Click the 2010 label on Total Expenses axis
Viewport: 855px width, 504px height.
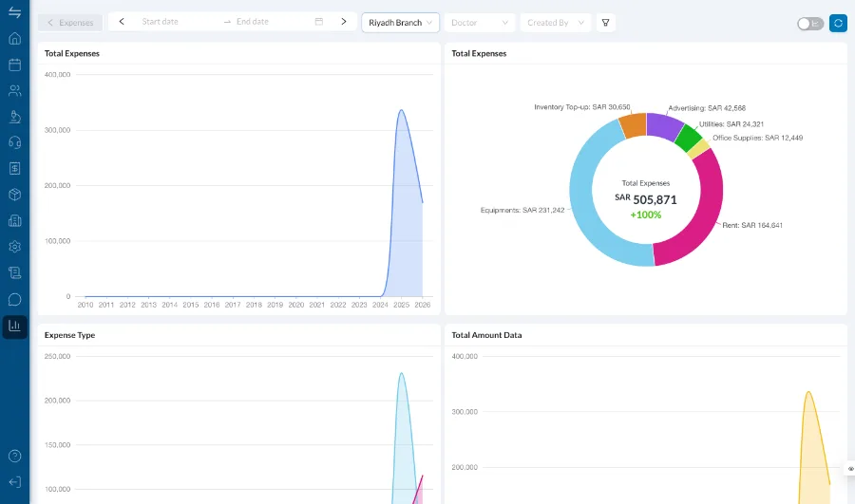click(85, 305)
